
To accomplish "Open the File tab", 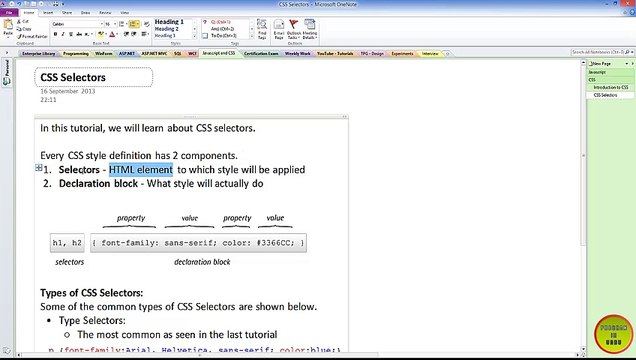I will point(9,13).
